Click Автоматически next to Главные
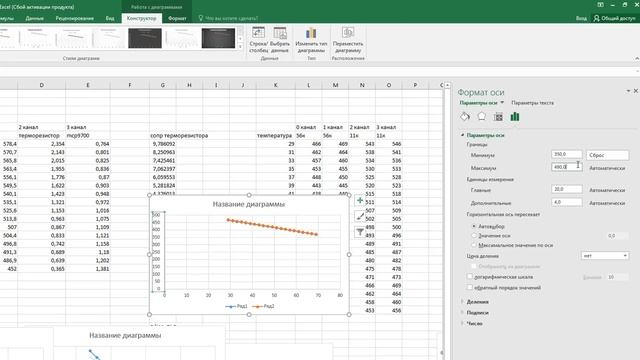Screen dimensions: 640x360 [x=607, y=190]
